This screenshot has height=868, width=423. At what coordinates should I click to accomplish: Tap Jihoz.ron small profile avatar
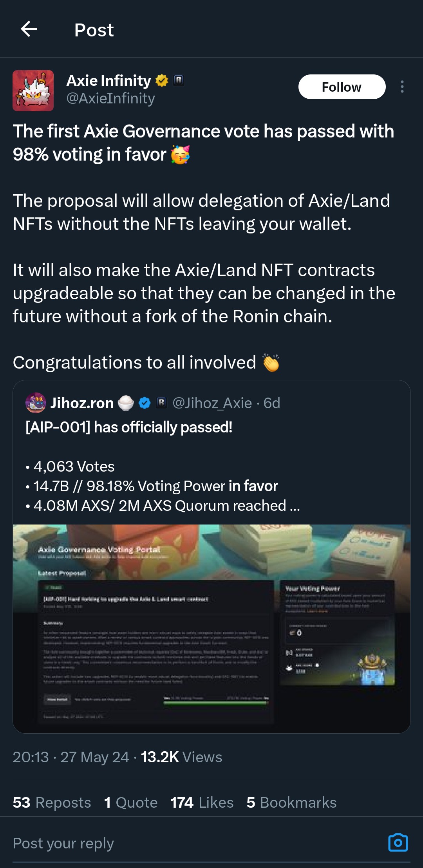[x=36, y=403]
